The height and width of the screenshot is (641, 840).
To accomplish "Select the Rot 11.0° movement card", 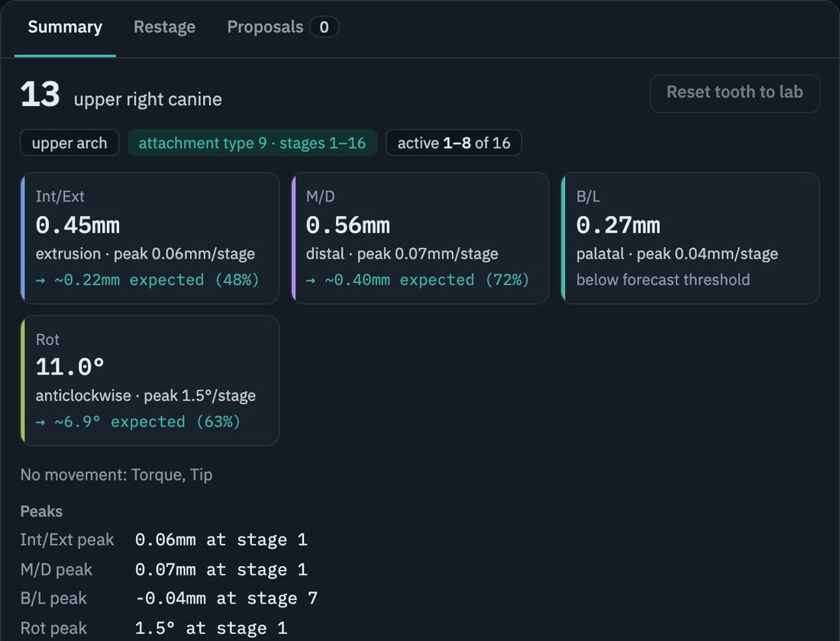I will [x=150, y=381].
